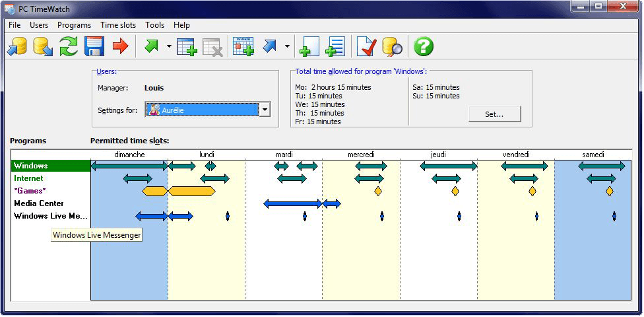Click the green refresh arrows icon
Viewport: 644px width, 317px height.
coord(69,47)
